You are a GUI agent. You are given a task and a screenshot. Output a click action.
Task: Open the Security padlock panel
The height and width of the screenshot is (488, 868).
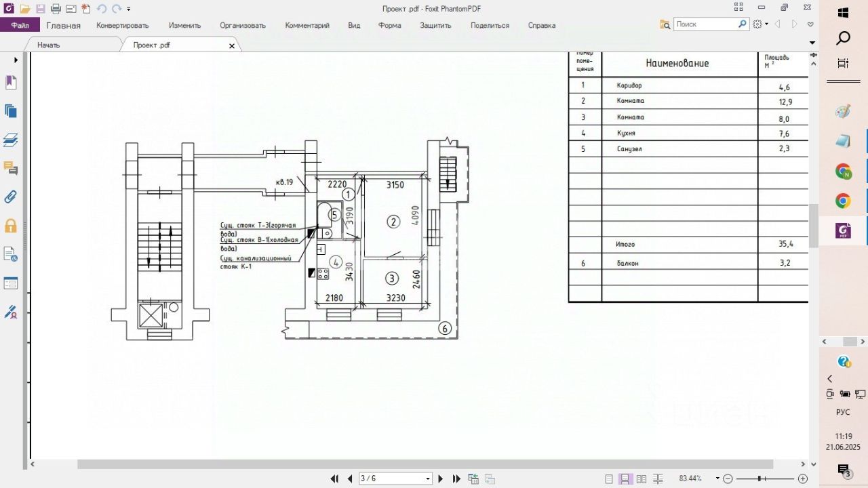coord(11,226)
